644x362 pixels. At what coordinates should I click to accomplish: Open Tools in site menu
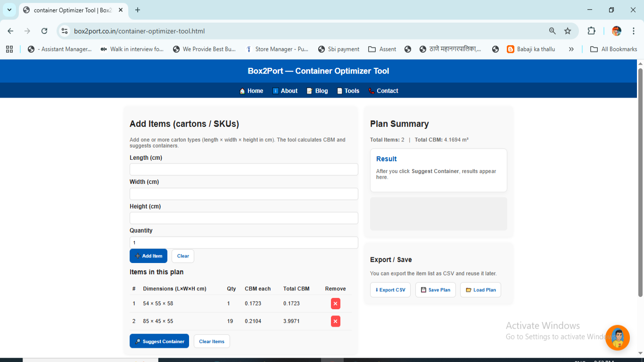coord(348,91)
